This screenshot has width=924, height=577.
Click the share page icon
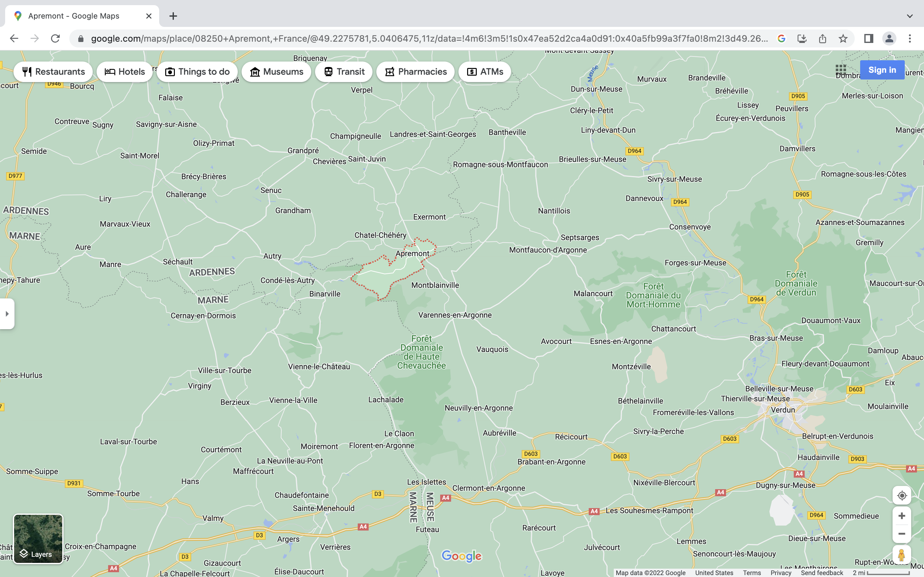(x=822, y=38)
